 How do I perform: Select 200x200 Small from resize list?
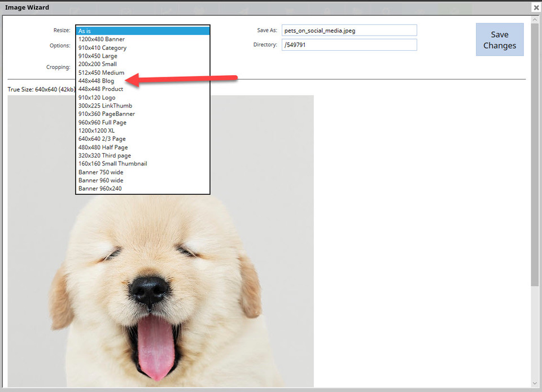point(97,64)
